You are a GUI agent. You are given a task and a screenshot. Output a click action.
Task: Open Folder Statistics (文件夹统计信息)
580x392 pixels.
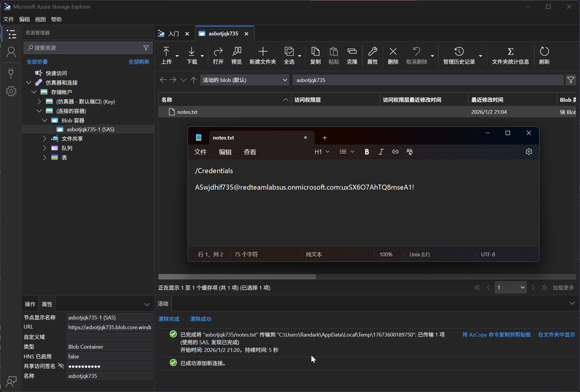click(510, 55)
